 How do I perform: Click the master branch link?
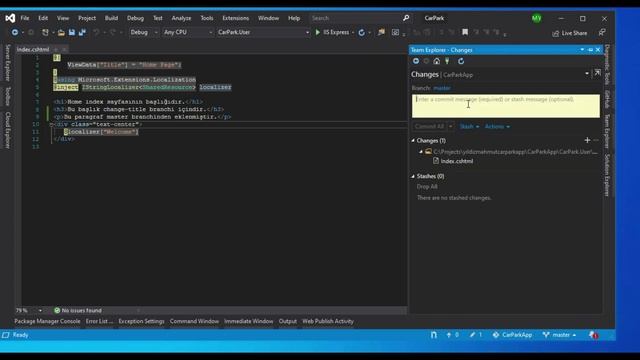pos(442,88)
